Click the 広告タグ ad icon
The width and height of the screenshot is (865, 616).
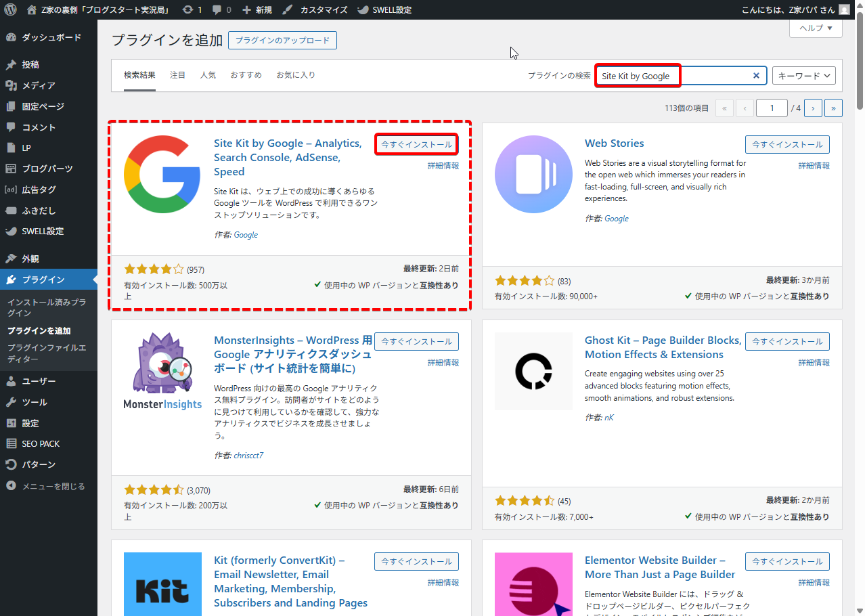click(x=11, y=190)
